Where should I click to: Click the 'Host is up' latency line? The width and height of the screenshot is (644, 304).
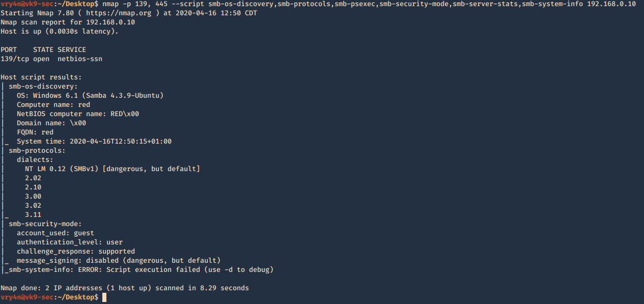60,32
